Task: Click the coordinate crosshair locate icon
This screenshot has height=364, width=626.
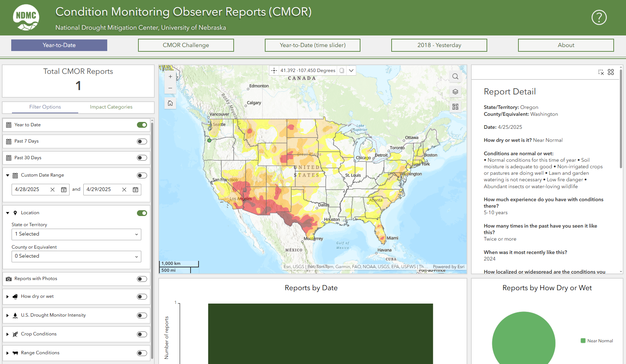Action: coord(274,71)
